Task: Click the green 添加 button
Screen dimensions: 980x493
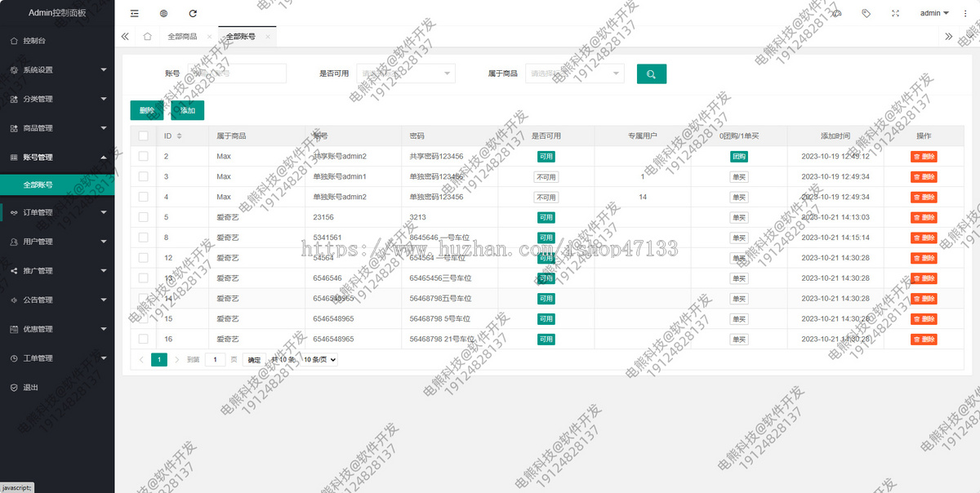Action: click(x=188, y=110)
